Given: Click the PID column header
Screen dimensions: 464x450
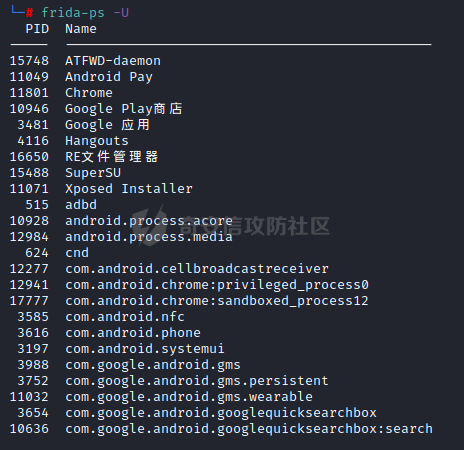Looking at the screenshot, I should (x=37, y=29).
